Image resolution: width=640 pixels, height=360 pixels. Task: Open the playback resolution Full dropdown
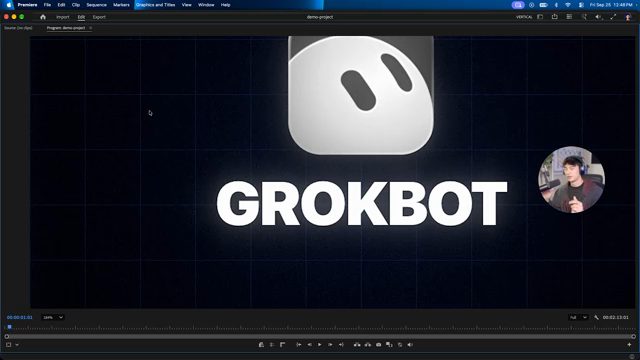(x=579, y=318)
